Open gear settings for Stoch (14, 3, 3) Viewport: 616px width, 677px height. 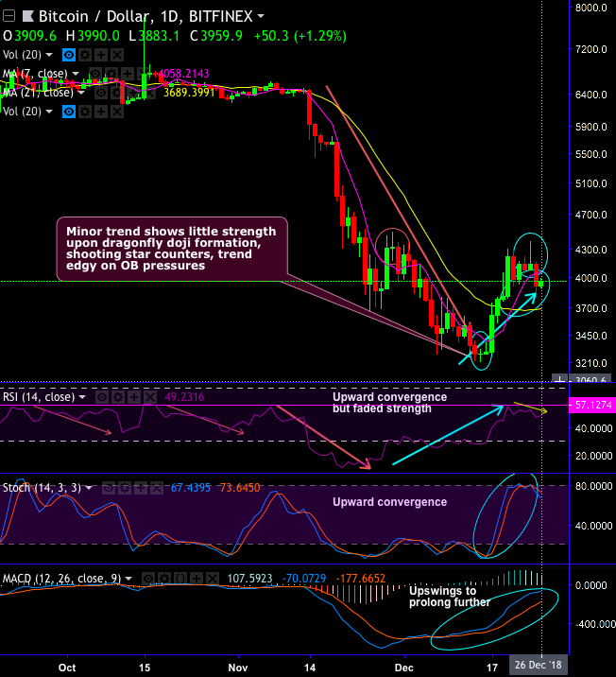125,488
